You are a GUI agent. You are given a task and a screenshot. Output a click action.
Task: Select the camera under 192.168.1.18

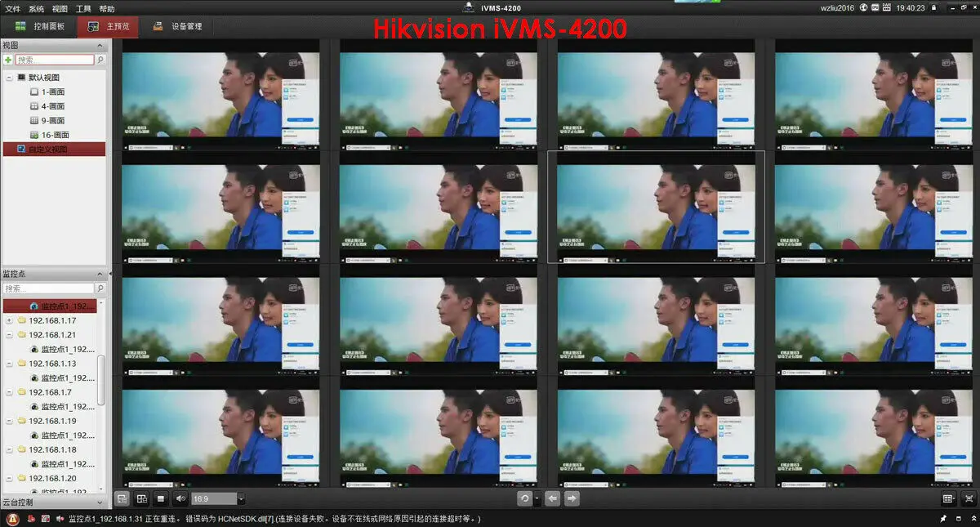point(62,463)
